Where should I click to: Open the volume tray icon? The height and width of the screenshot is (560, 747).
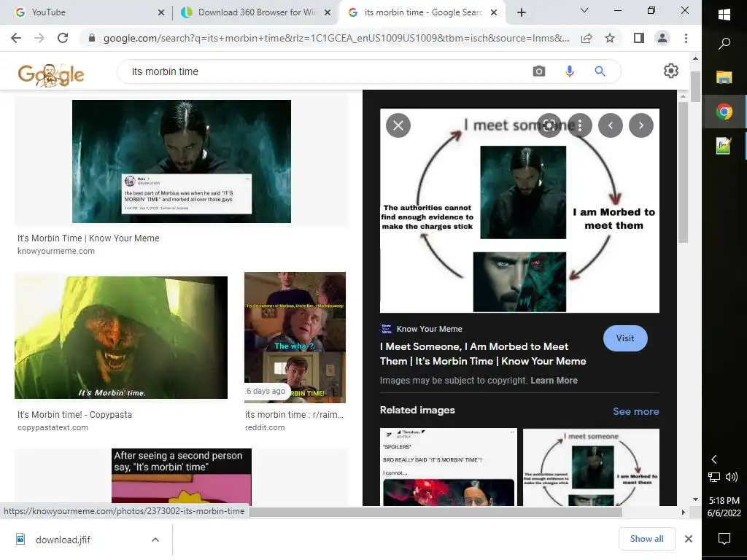(731, 477)
